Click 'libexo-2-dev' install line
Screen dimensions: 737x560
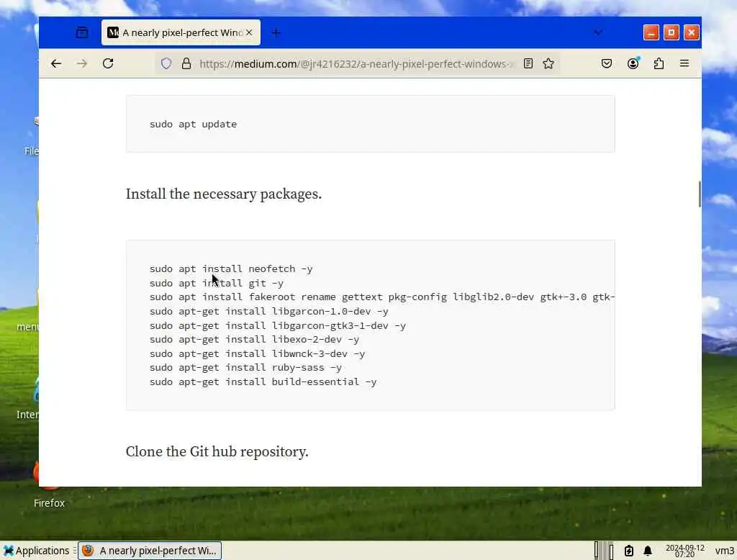(254, 340)
